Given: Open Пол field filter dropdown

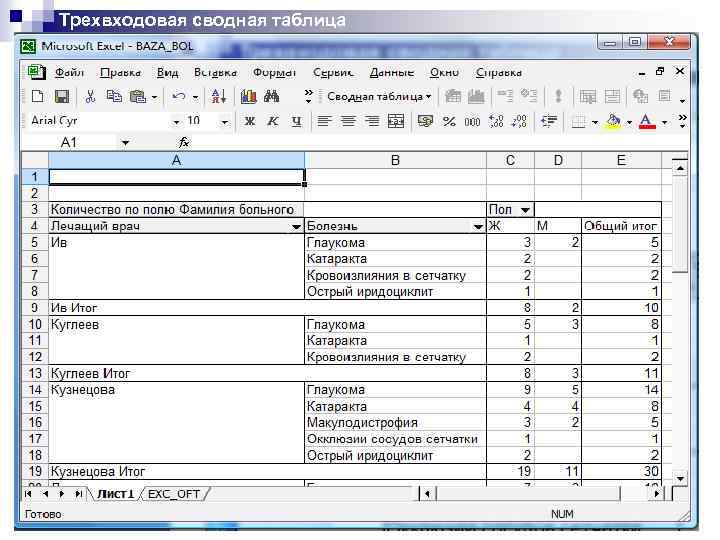Looking at the screenshot, I should pos(525,210).
